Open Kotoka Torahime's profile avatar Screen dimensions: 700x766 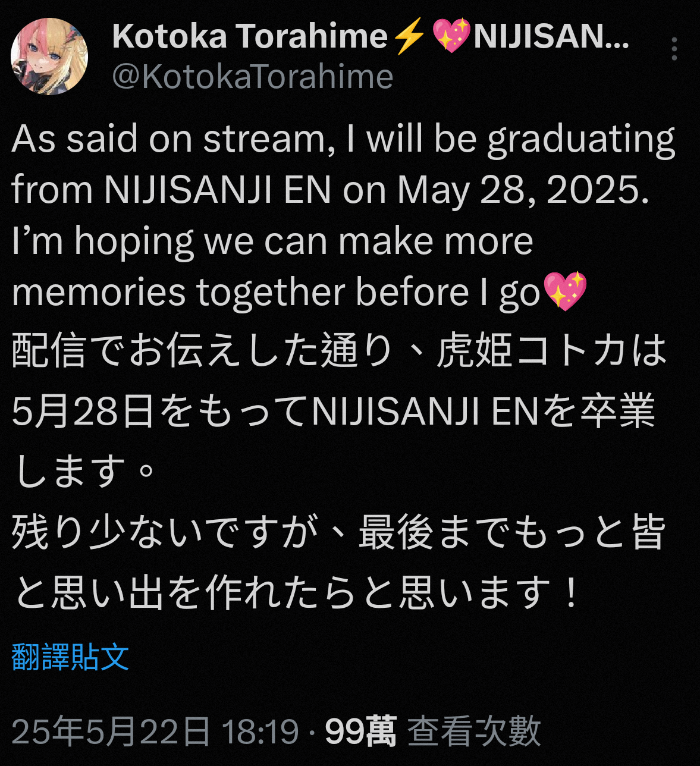(x=49, y=56)
